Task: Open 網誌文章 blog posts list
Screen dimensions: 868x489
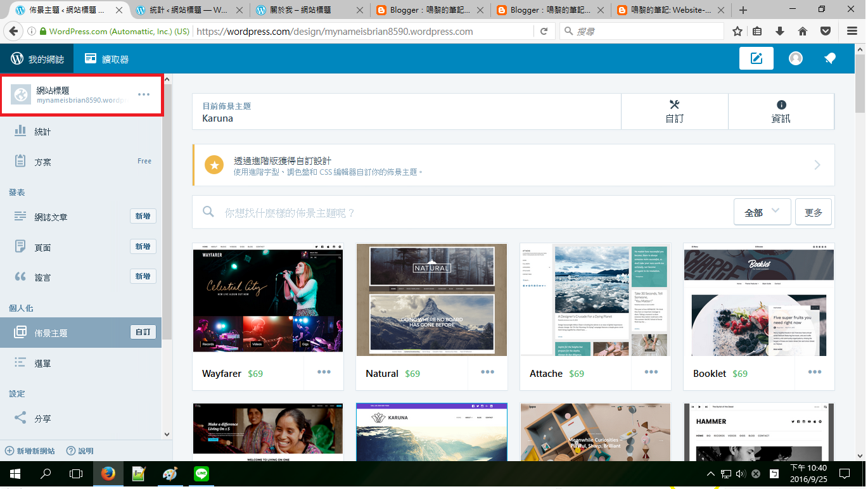Action: point(51,217)
